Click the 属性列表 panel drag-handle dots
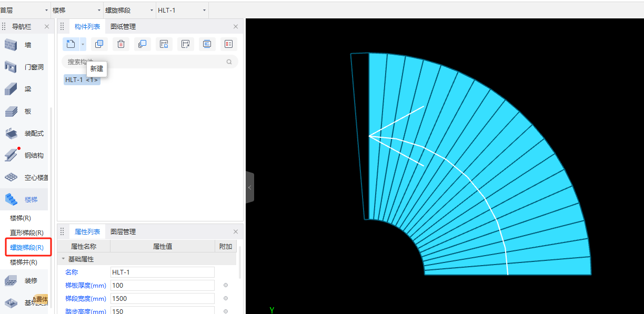The height and width of the screenshot is (314, 644). tap(62, 231)
